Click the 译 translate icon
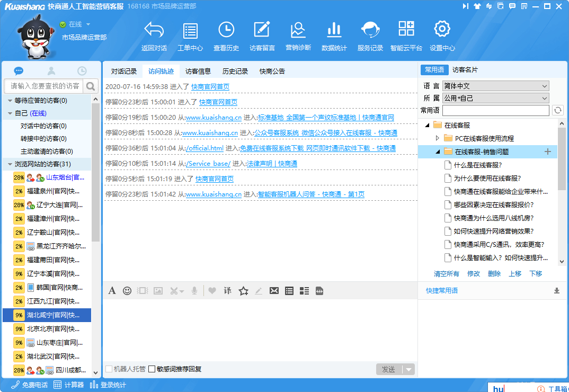 [227, 290]
